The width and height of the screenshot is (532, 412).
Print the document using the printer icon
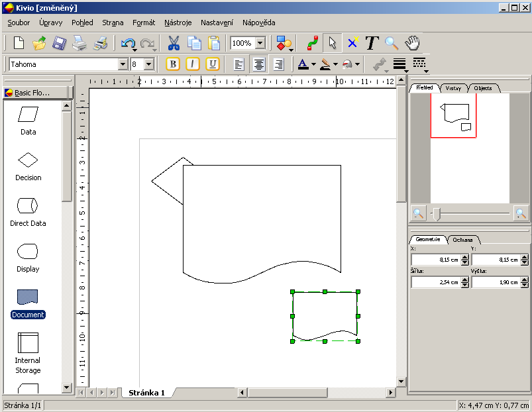coord(80,43)
